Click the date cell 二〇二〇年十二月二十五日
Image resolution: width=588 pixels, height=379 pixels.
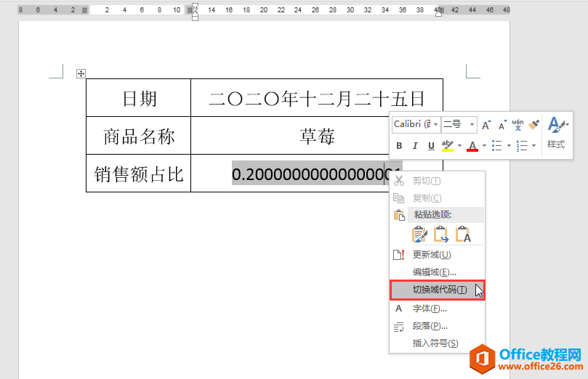pos(317,98)
